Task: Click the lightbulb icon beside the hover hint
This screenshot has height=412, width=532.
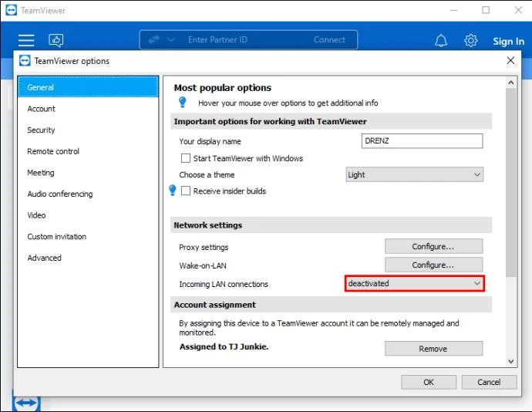Action: [x=183, y=102]
